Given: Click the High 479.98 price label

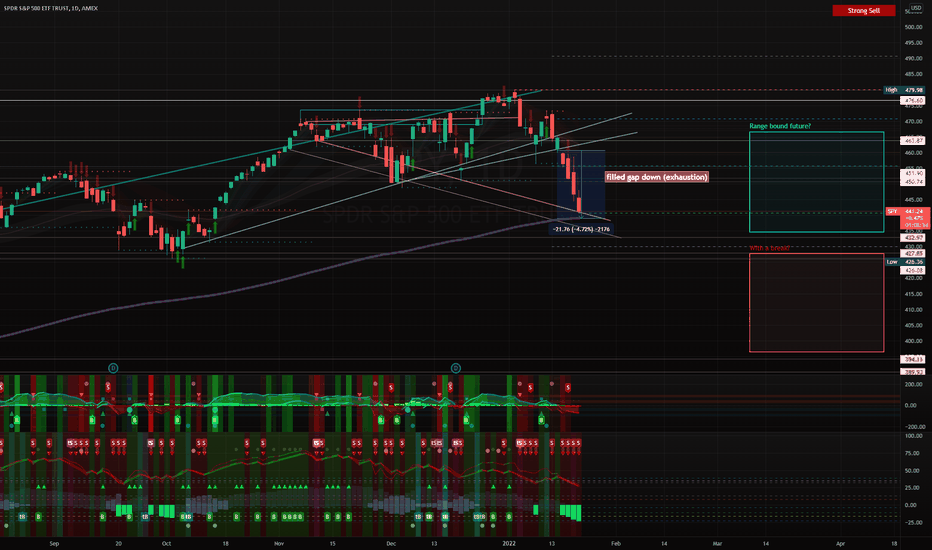Looking at the screenshot, I should click(x=904, y=90).
